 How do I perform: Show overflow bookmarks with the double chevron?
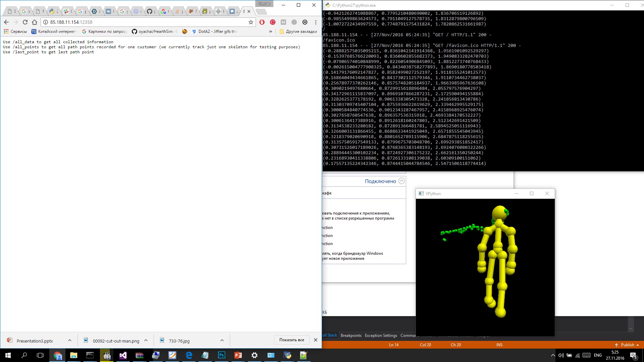tap(270, 32)
